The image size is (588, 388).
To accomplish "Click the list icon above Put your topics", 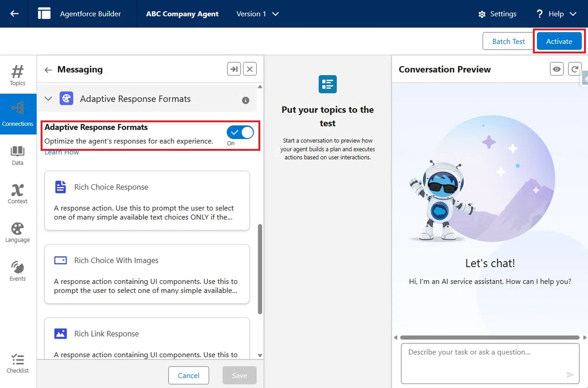I will [327, 84].
